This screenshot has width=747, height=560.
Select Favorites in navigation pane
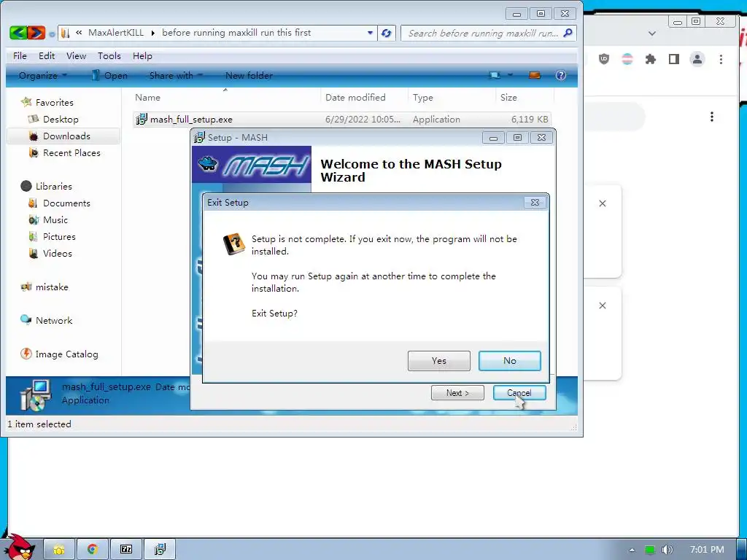pos(54,102)
